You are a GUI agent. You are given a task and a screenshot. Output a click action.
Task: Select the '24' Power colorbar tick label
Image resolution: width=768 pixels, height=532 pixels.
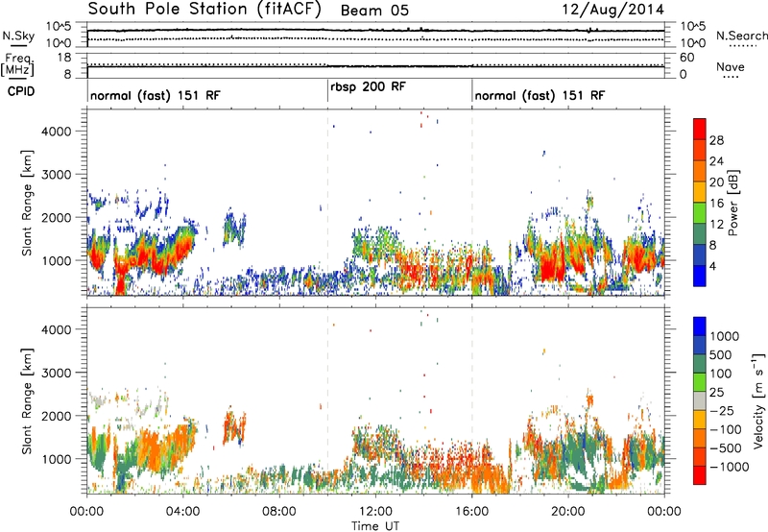pyautogui.click(x=716, y=161)
